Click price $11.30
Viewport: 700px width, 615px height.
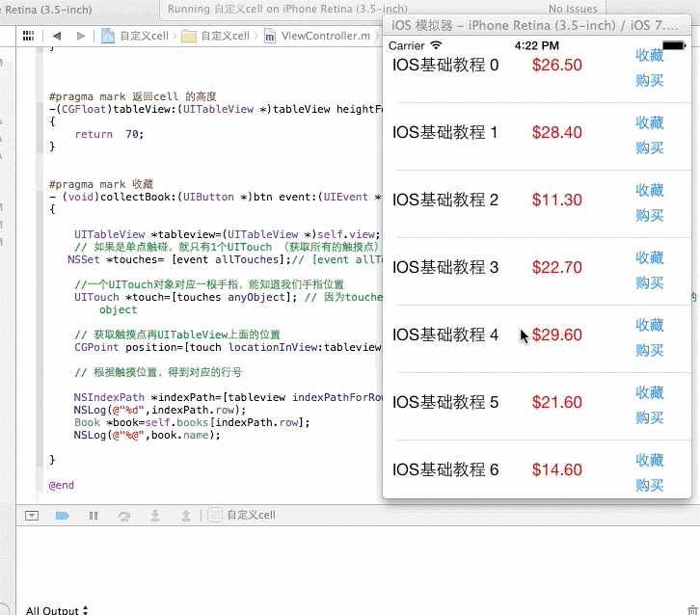(x=556, y=200)
